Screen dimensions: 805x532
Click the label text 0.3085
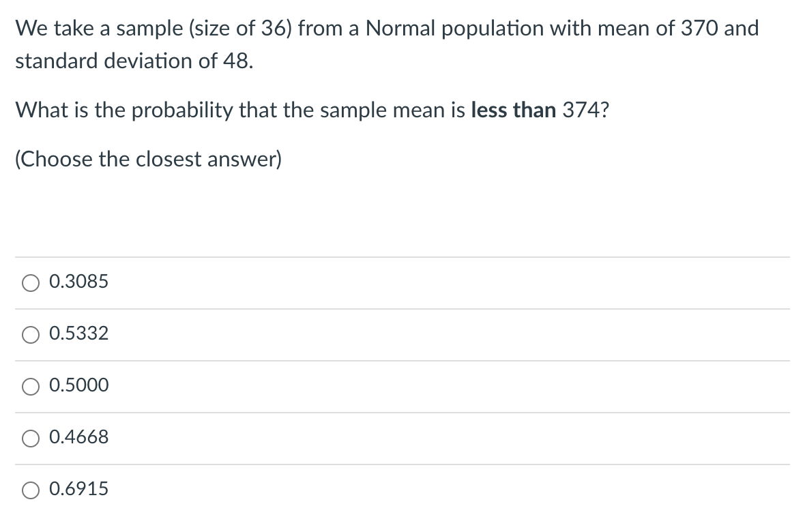(78, 281)
